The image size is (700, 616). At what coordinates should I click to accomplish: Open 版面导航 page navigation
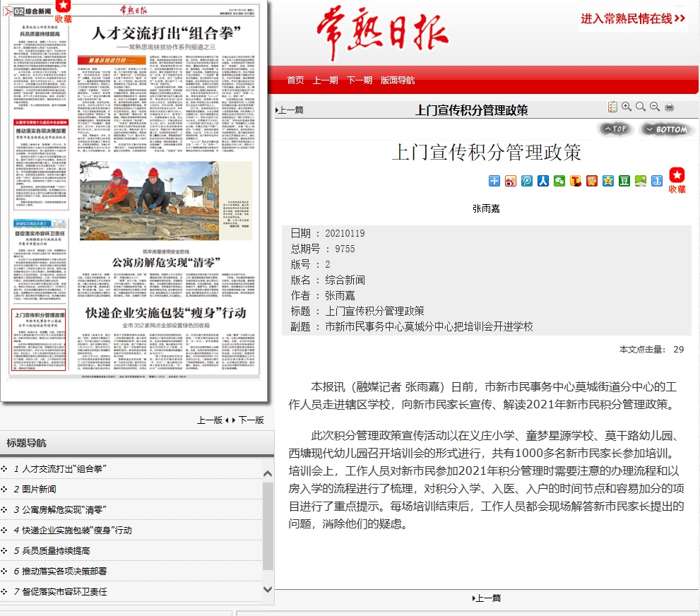tap(398, 81)
